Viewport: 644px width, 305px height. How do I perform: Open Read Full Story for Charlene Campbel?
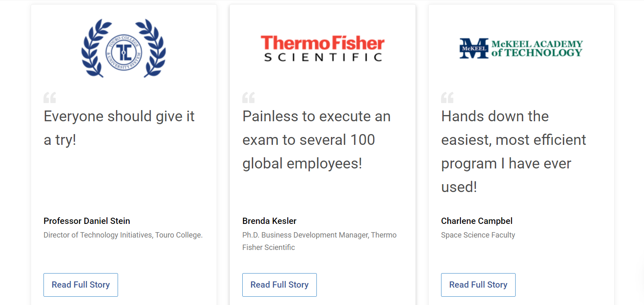[478, 285]
